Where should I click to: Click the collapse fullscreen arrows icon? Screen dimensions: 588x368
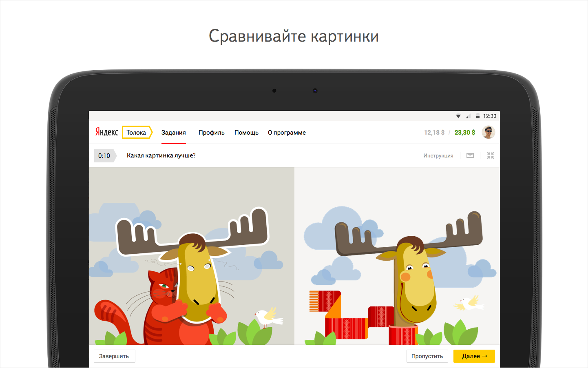coord(491,155)
